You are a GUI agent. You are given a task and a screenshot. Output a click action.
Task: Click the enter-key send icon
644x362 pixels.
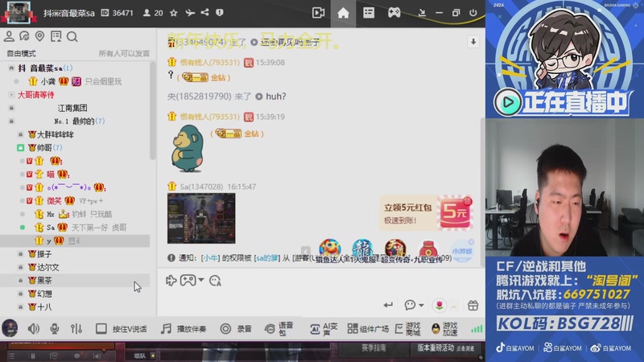pyautogui.click(x=388, y=305)
